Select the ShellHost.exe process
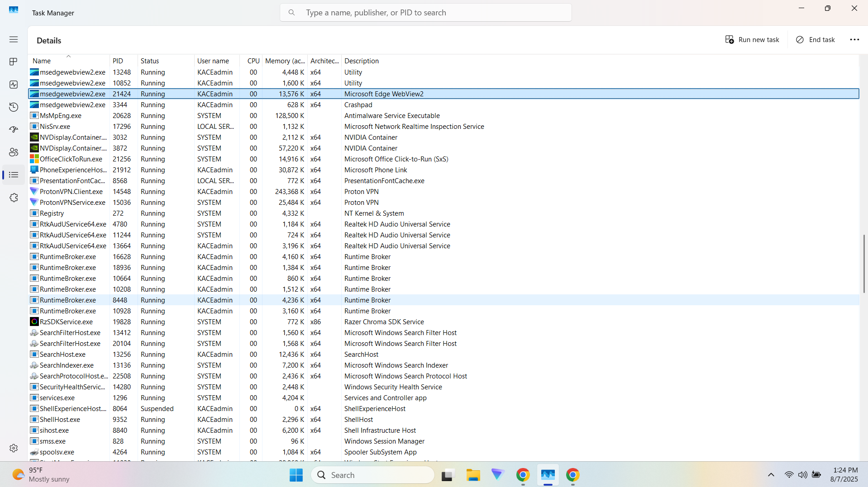The image size is (868, 487). click(444, 420)
